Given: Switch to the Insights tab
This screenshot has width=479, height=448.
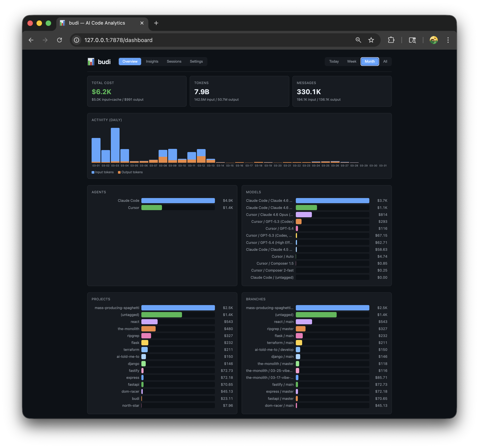Looking at the screenshot, I should [152, 61].
